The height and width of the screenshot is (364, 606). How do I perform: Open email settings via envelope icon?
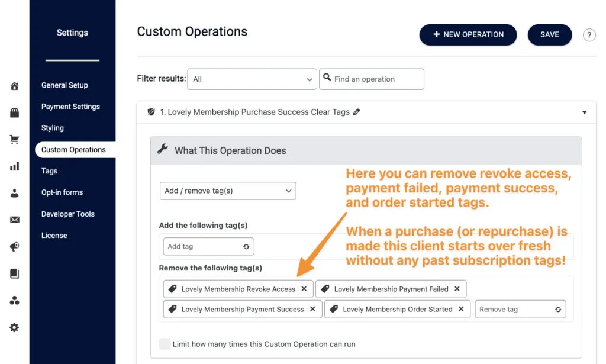point(14,220)
